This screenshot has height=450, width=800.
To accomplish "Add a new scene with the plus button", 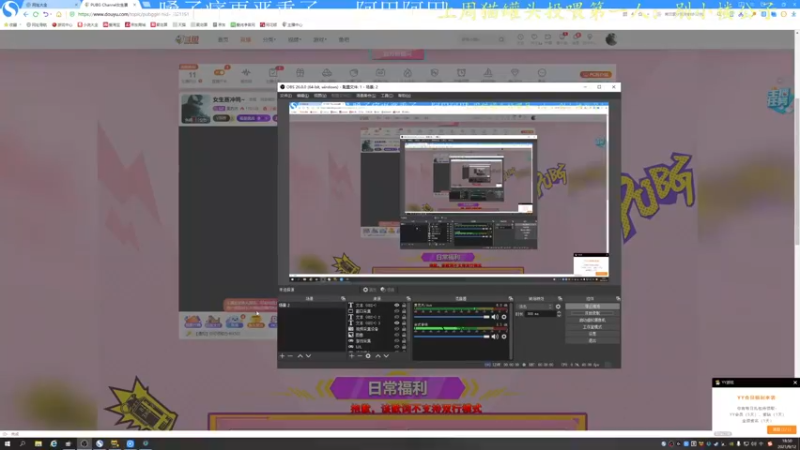I will [282, 356].
